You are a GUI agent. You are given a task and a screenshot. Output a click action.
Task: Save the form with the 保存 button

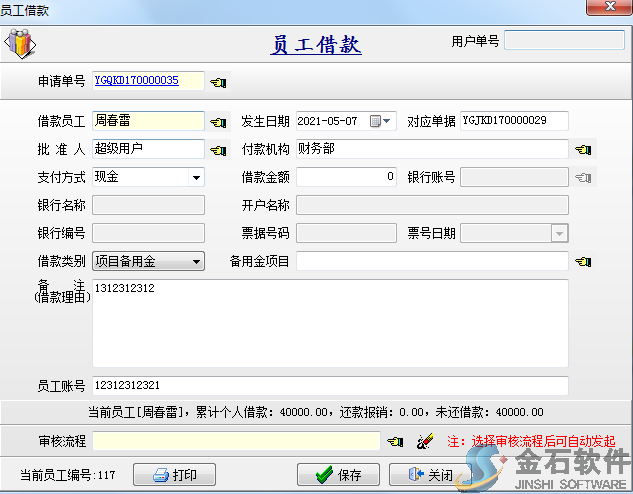click(338, 475)
